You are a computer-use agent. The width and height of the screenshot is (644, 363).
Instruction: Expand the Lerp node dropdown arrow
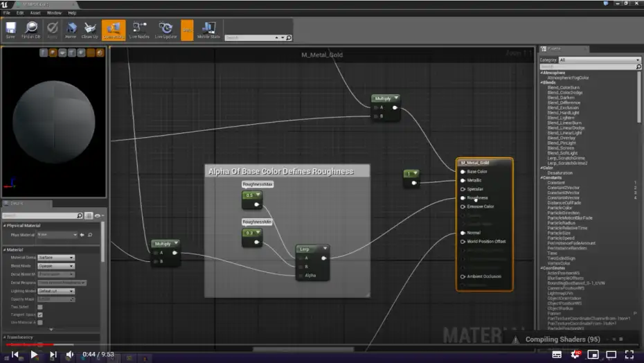coord(325,248)
